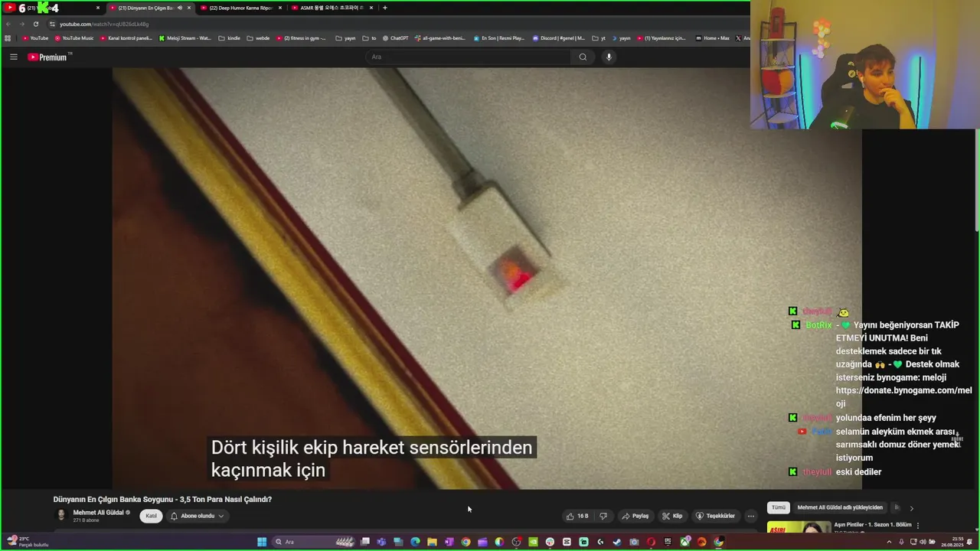Click the Mehmet Ali Güldal channel avatar

[x=60, y=516]
